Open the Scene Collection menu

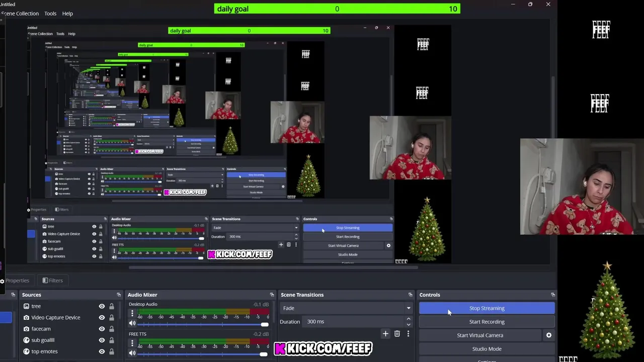point(20,14)
